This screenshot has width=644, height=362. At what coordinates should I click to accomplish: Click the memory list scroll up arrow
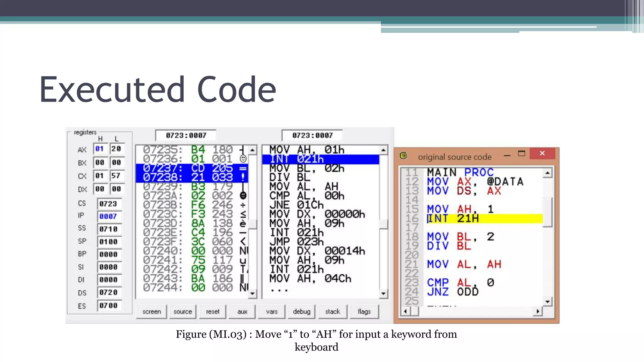coord(252,150)
